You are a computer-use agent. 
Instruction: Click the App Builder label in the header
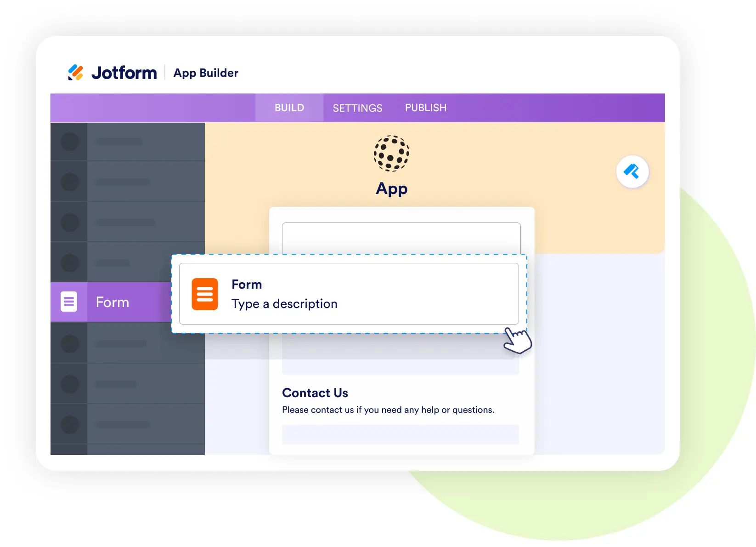(206, 73)
